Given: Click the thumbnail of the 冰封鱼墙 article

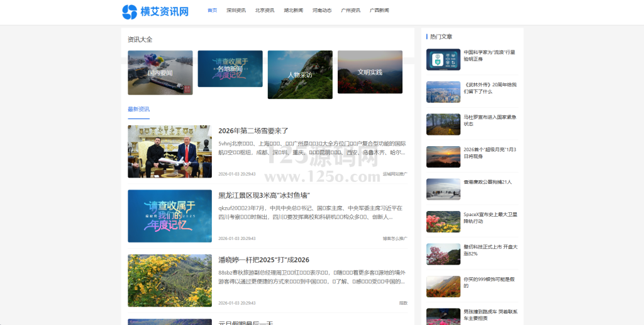Looking at the screenshot, I should coord(170,216).
